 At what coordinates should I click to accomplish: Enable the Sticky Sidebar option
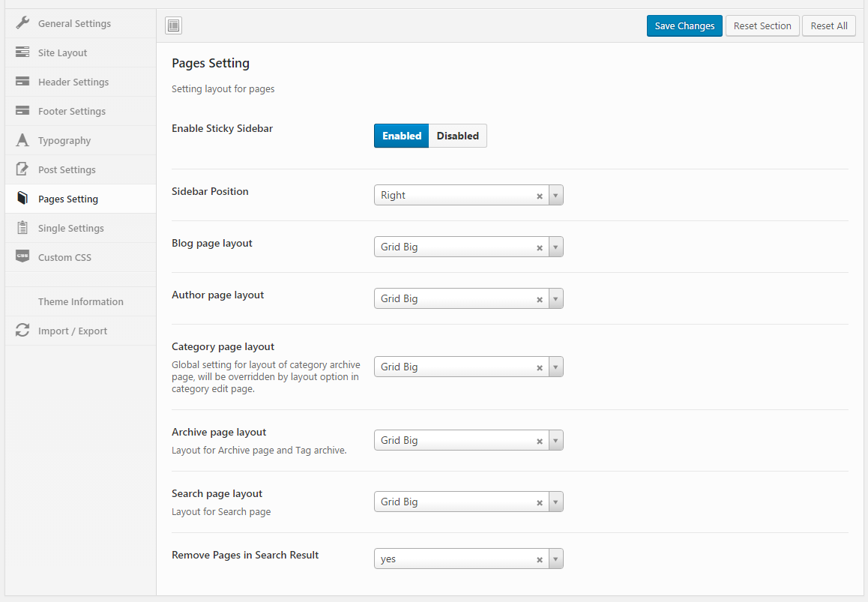(x=402, y=136)
